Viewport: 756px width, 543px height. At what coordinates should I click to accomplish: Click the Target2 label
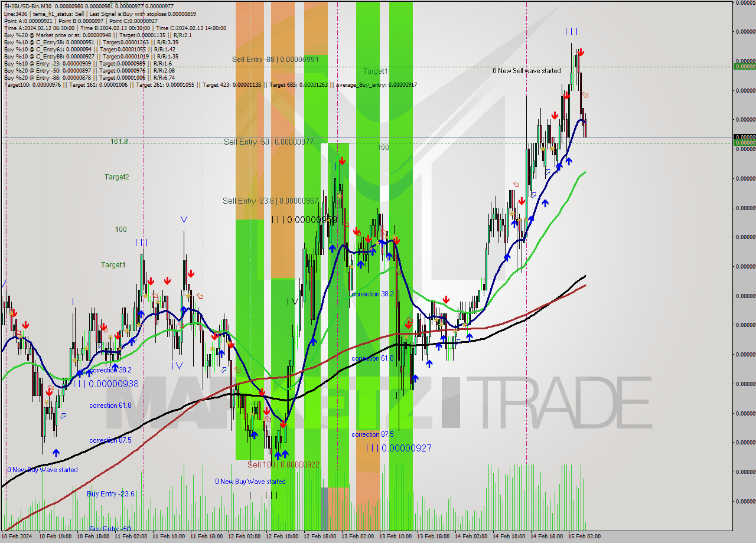click(116, 176)
